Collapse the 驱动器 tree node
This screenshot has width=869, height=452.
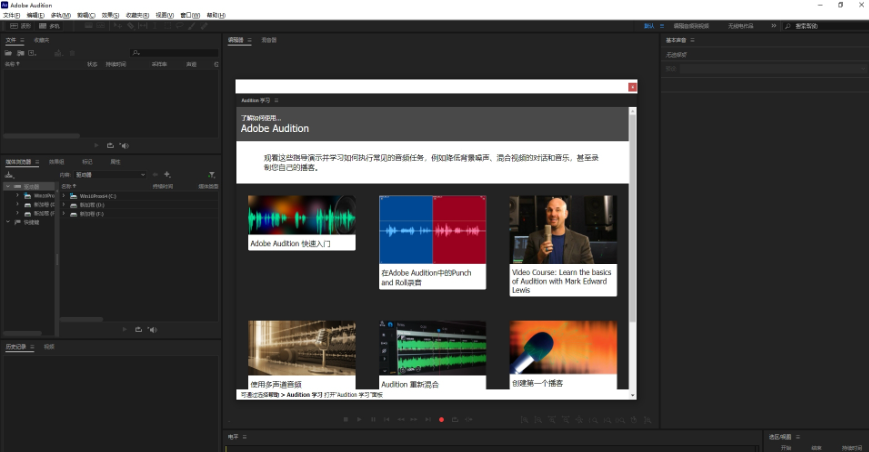[x=7, y=187]
